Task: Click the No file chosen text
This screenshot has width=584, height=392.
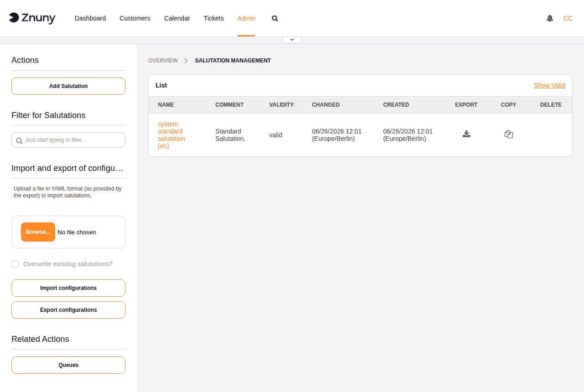Action: 77,232
